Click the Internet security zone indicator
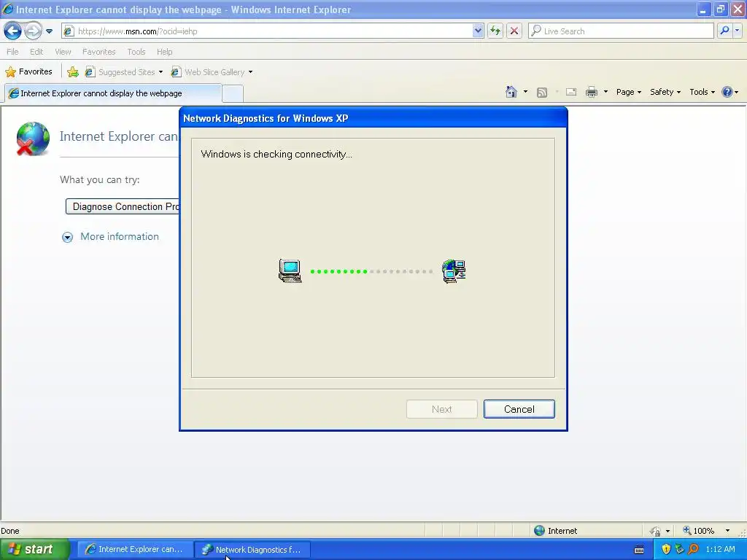The image size is (747, 560). pyautogui.click(x=555, y=531)
